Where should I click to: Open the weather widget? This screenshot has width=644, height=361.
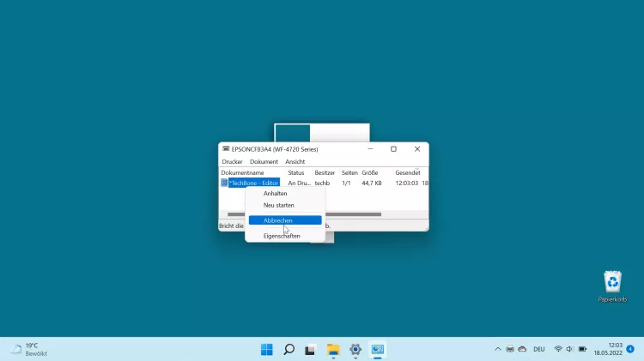(28, 349)
